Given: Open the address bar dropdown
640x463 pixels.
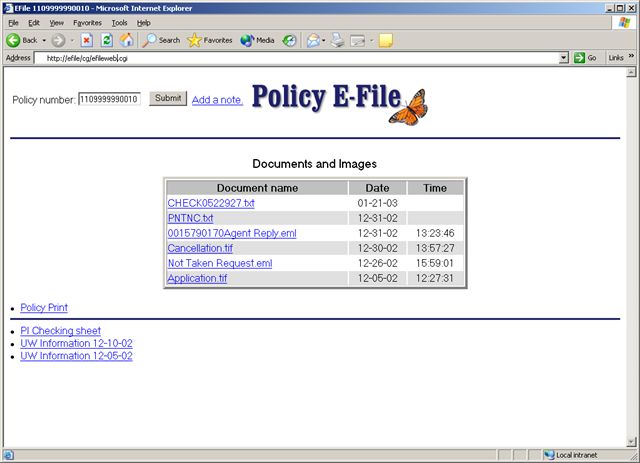Looking at the screenshot, I should (x=564, y=58).
